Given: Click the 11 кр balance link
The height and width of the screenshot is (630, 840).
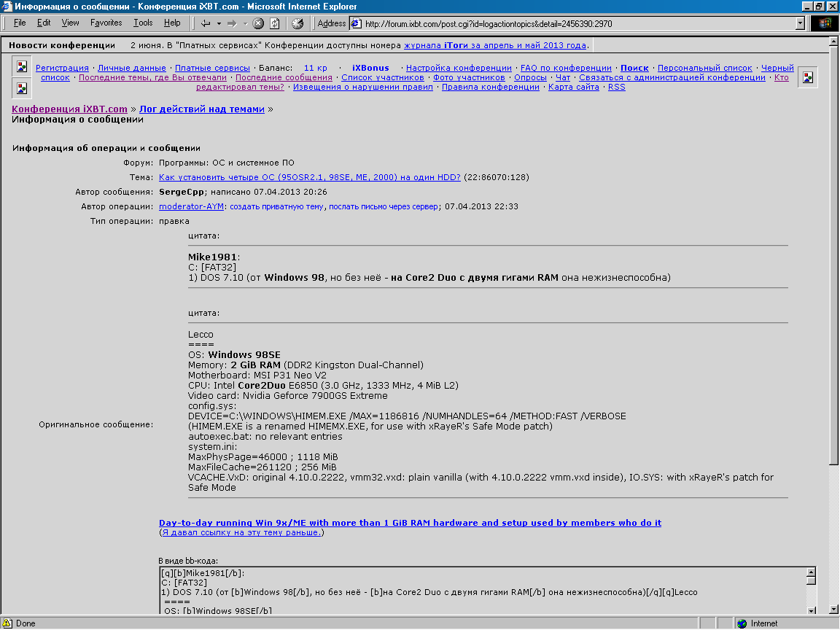Looking at the screenshot, I should [x=316, y=68].
